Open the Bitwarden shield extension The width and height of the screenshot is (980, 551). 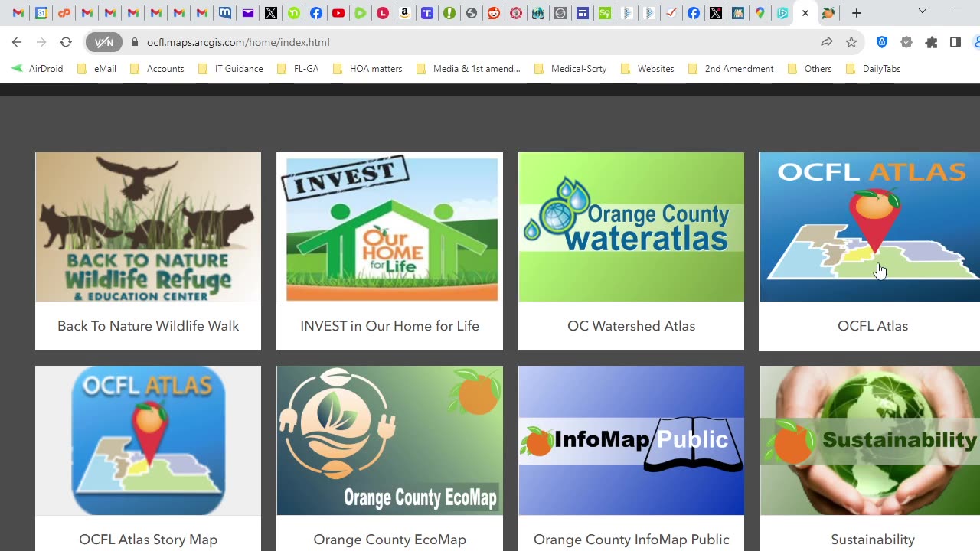coord(882,42)
